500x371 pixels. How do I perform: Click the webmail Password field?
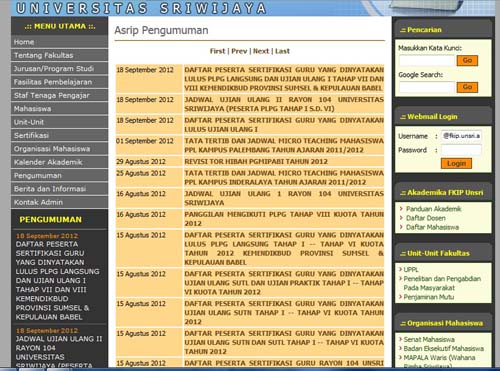(461, 150)
